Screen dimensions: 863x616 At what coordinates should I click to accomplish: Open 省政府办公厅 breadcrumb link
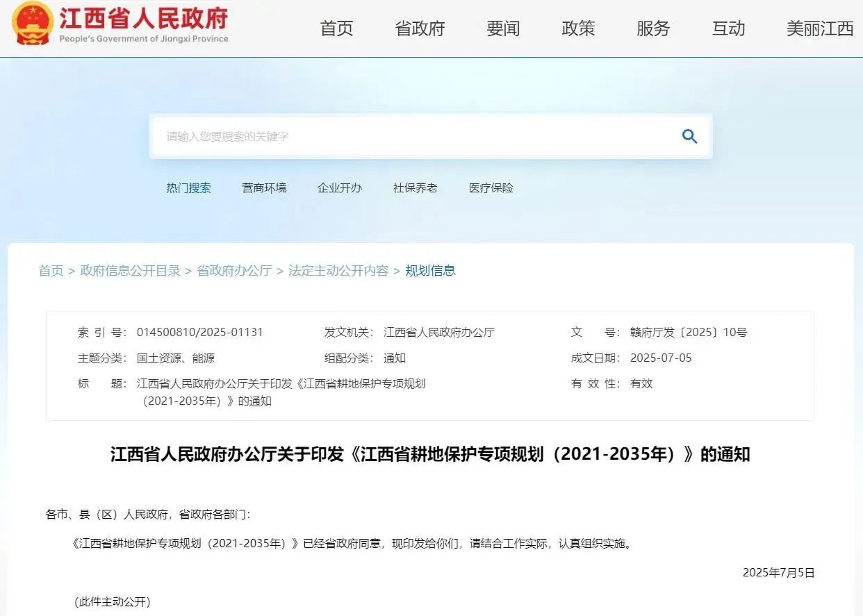(x=234, y=271)
